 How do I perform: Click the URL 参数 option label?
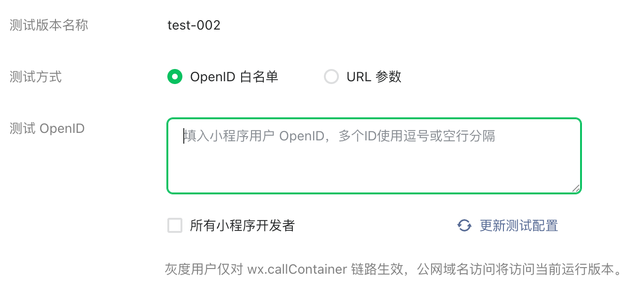(x=374, y=77)
